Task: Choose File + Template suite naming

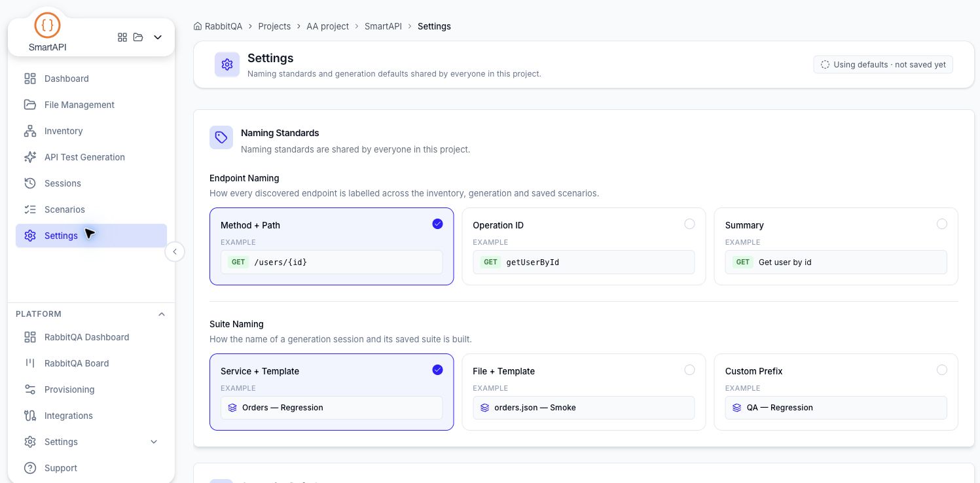Action: tap(584, 392)
